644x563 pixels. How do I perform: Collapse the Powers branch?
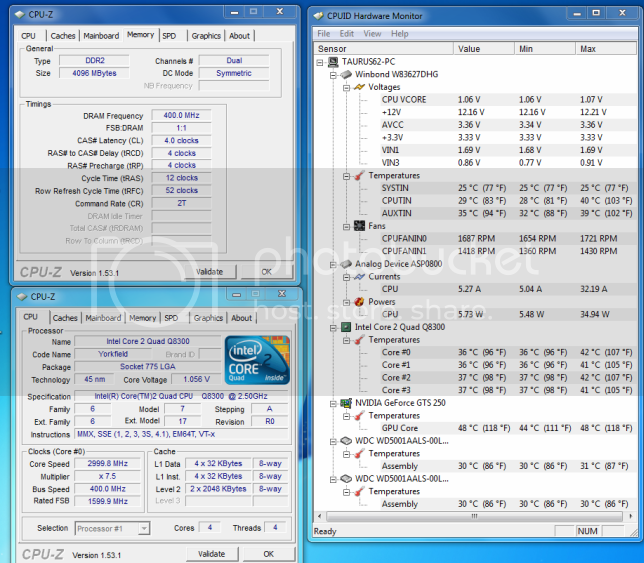[346, 303]
